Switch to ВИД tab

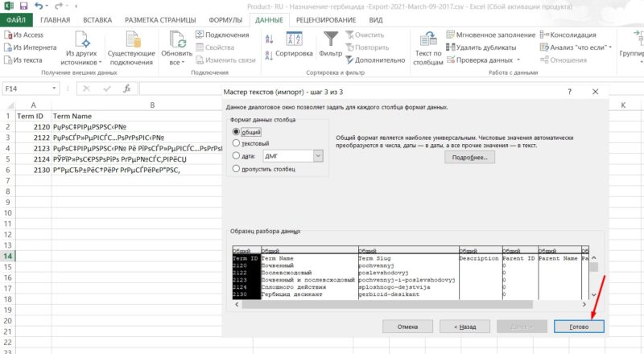point(375,20)
